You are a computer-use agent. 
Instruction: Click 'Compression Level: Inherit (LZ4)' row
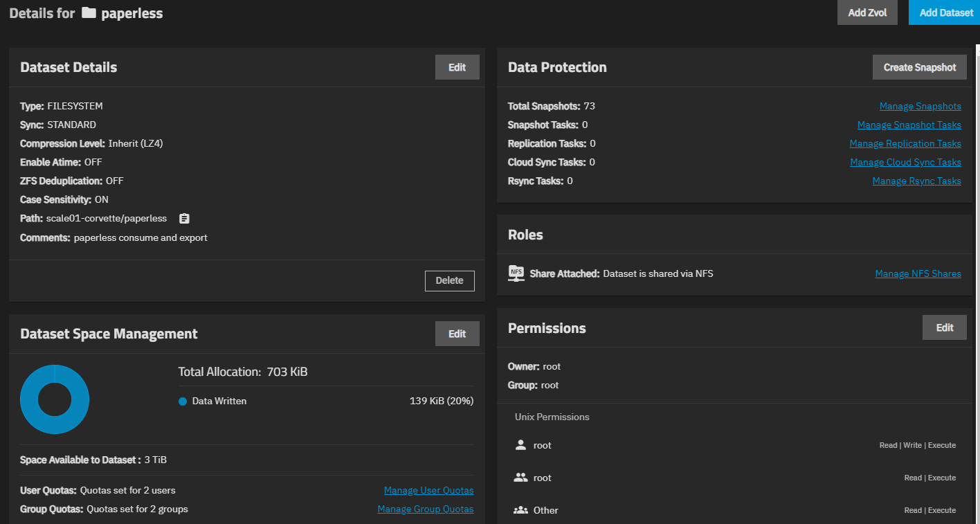(x=91, y=143)
